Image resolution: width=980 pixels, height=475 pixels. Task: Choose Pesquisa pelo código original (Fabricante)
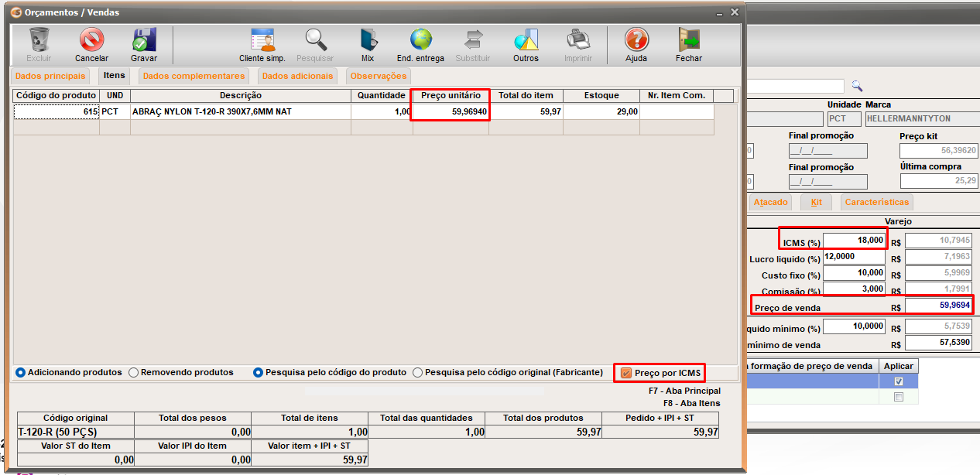418,372
